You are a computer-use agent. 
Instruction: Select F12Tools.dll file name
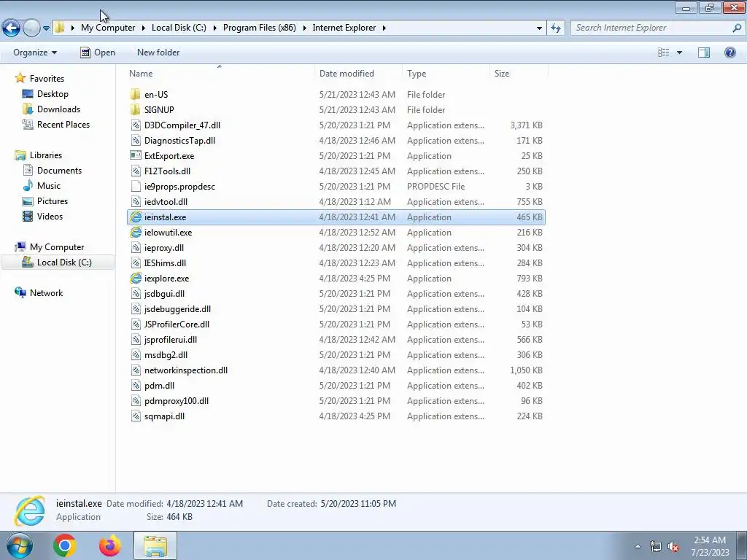167,171
